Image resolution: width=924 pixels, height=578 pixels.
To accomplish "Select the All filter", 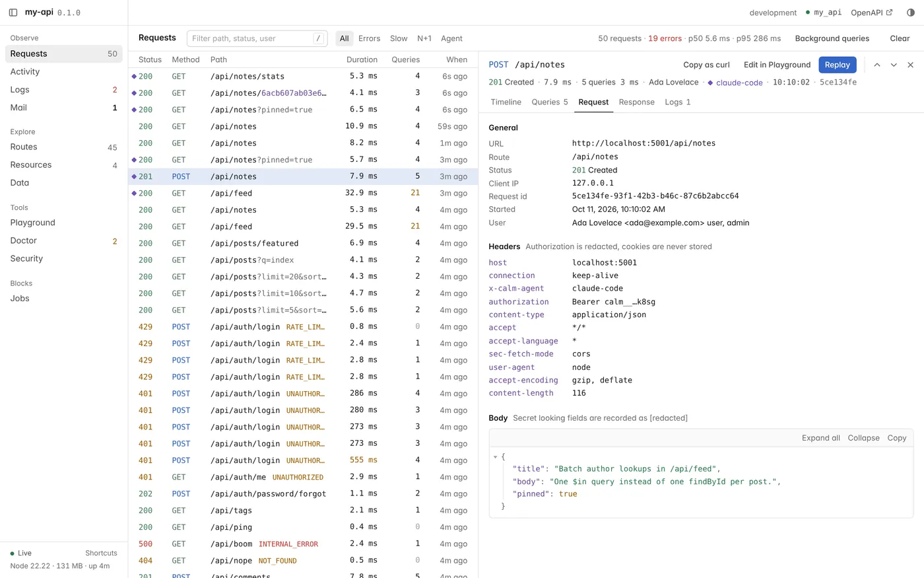I will 344,38.
